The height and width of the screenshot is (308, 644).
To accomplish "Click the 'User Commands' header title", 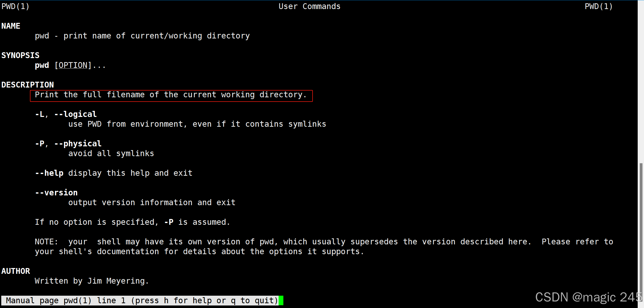I will click(309, 6).
